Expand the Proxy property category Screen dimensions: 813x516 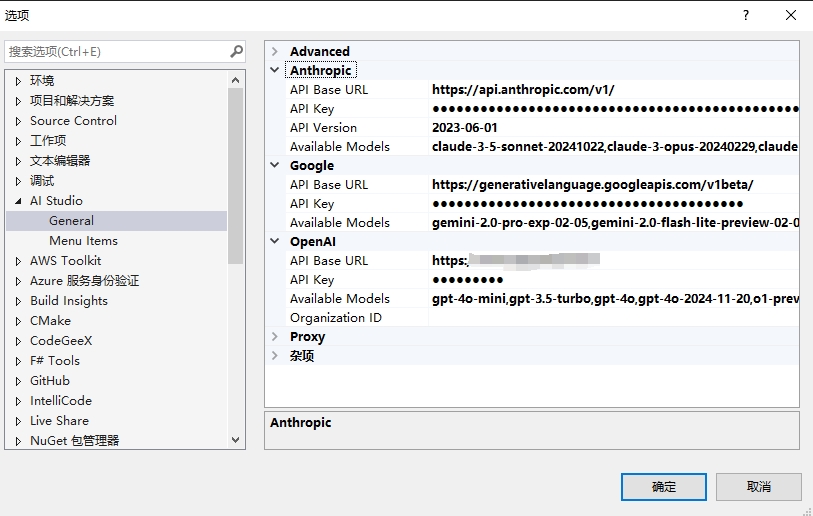275,337
